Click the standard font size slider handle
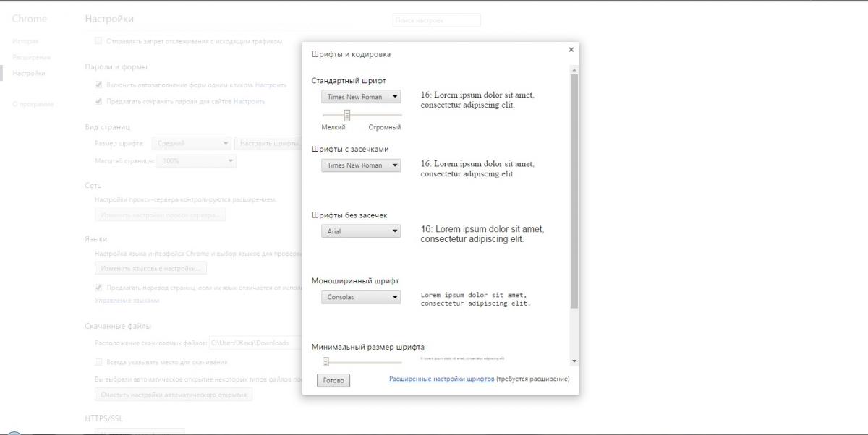 pyautogui.click(x=347, y=115)
